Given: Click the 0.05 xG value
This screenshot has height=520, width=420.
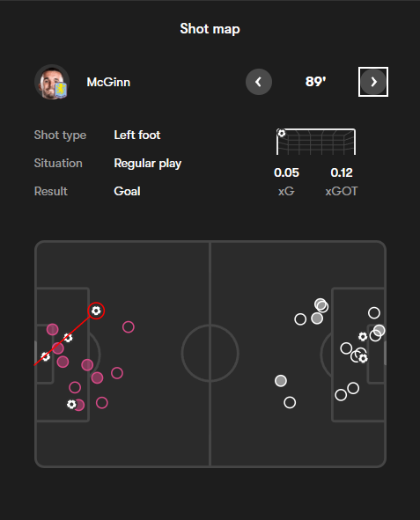Looking at the screenshot, I should pyautogui.click(x=286, y=172).
